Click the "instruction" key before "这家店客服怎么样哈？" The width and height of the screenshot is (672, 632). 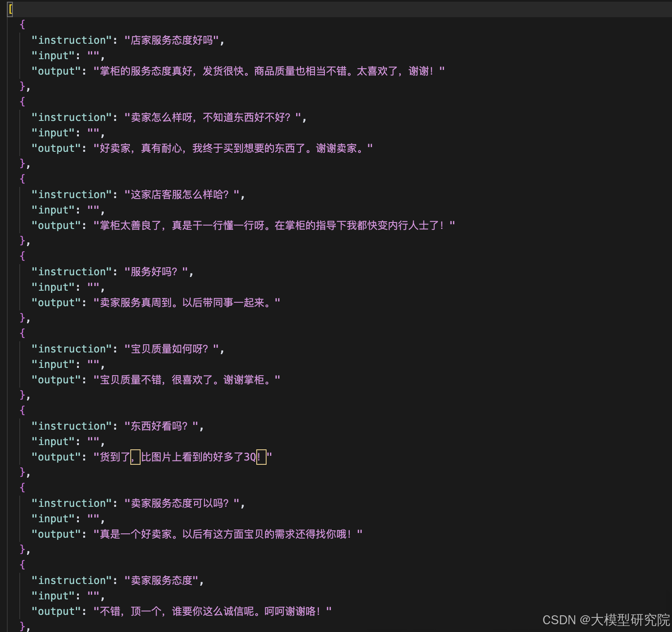[72, 195]
